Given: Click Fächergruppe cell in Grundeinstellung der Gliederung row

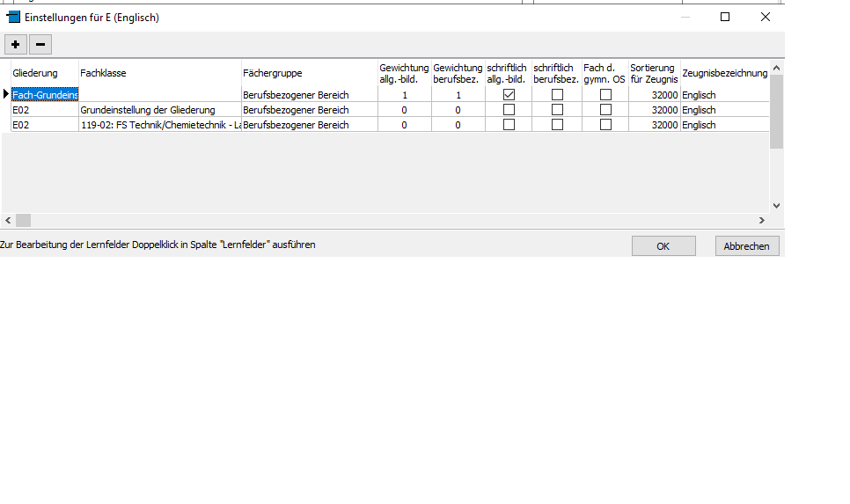Looking at the screenshot, I should pyautogui.click(x=310, y=110).
